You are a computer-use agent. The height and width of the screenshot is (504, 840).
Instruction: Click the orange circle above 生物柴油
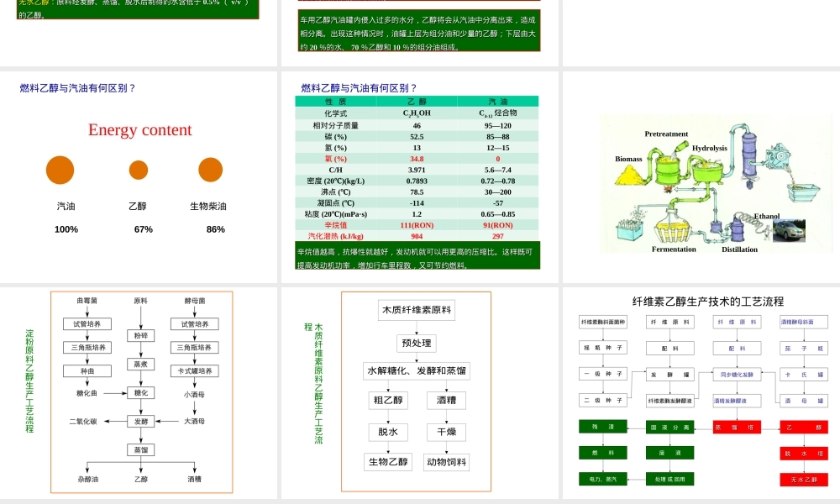211,170
